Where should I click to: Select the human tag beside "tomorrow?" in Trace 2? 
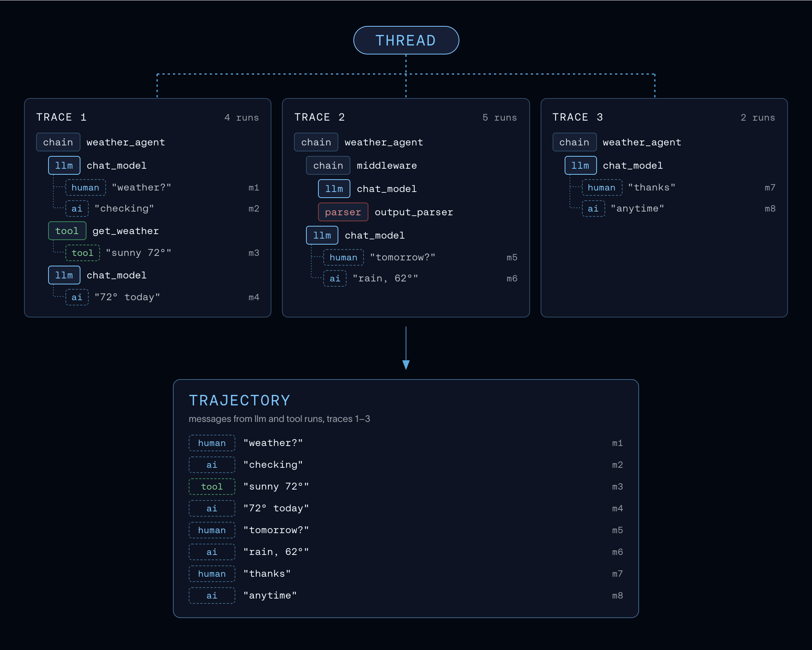click(344, 257)
